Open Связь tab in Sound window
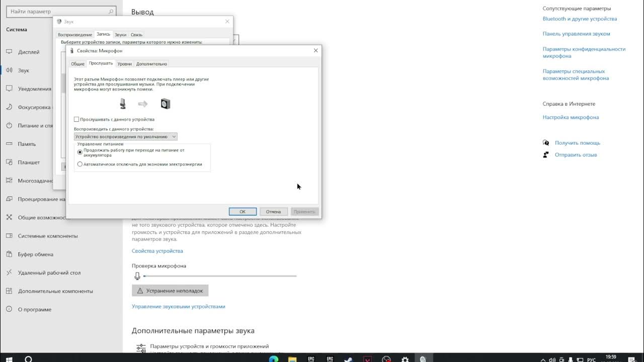644x362 pixels. pyautogui.click(x=136, y=35)
